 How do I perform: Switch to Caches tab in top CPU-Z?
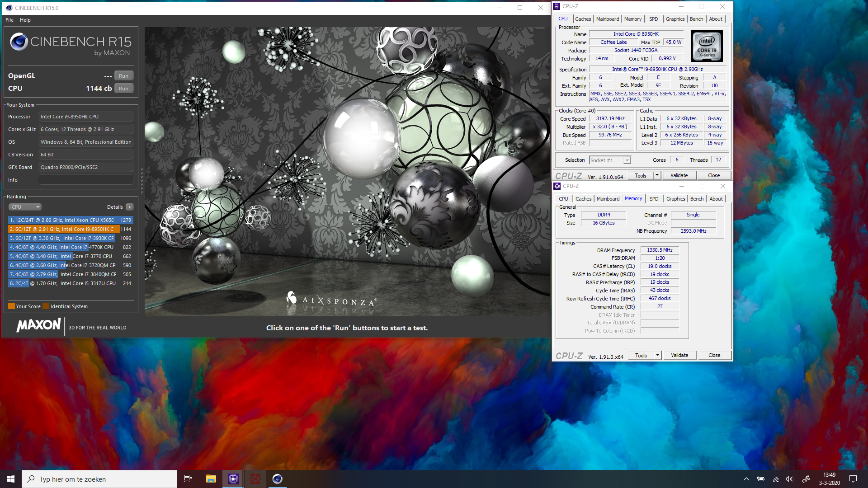[583, 19]
